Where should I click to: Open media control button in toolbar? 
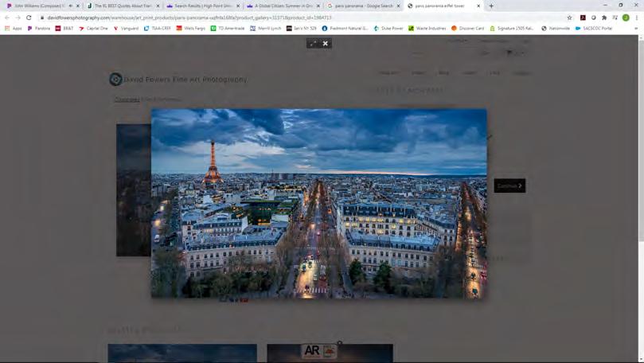[x=615, y=18]
